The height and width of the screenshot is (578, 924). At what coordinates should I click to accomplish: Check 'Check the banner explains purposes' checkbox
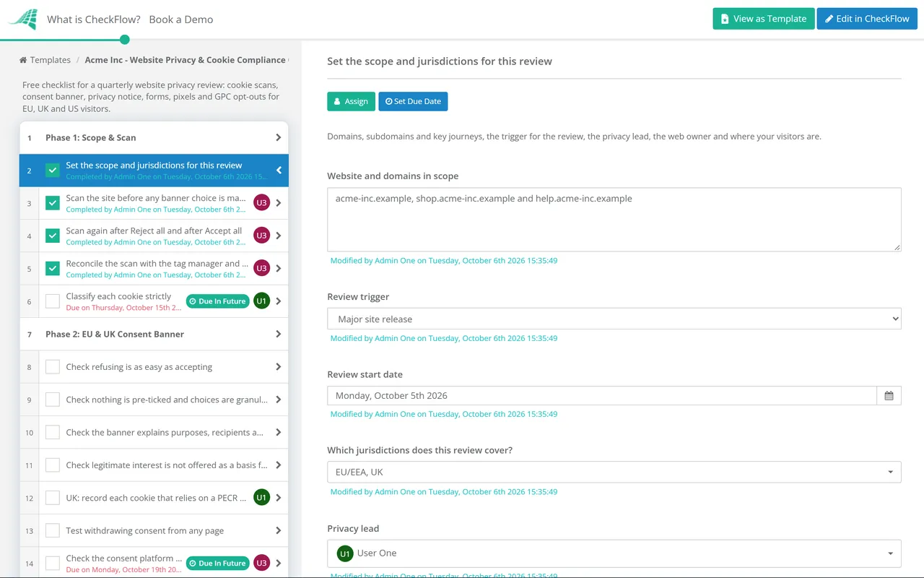53,432
